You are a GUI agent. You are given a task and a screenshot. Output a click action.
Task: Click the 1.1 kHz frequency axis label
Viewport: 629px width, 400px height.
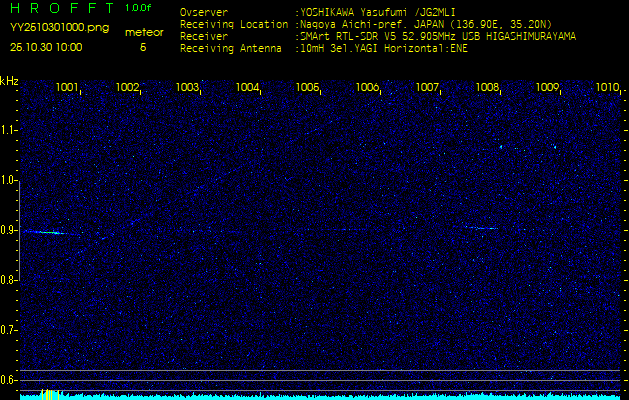[x=9, y=130]
